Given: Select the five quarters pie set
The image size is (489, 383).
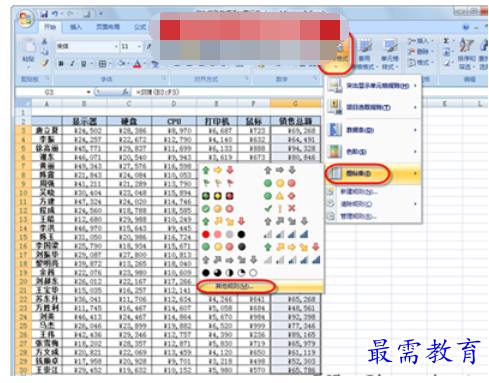Looking at the screenshot, I should [230, 273].
